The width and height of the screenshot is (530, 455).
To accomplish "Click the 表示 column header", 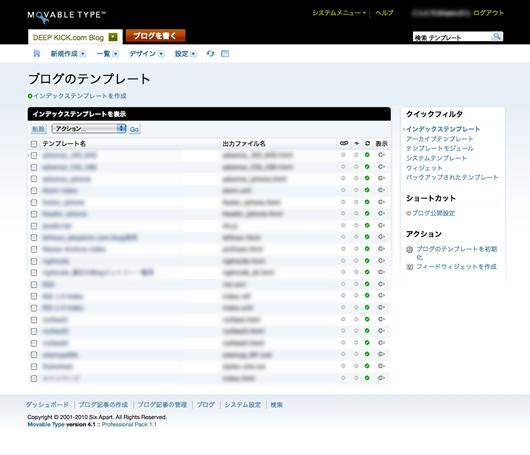I will click(381, 144).
